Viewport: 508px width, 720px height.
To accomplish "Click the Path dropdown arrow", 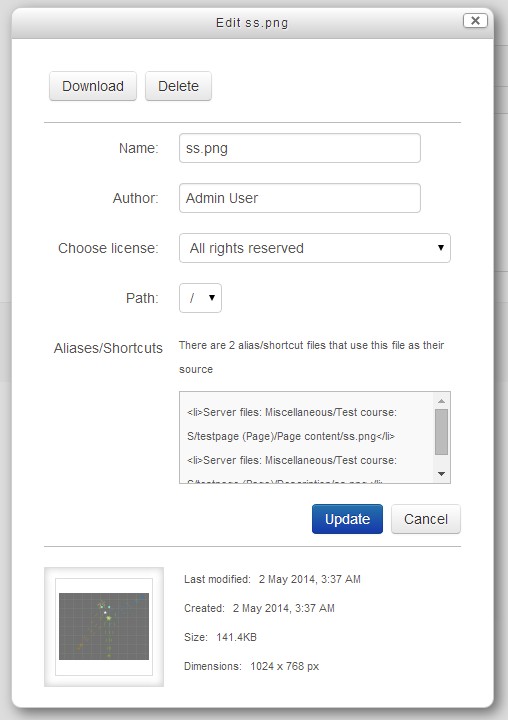I will point(212,298).
